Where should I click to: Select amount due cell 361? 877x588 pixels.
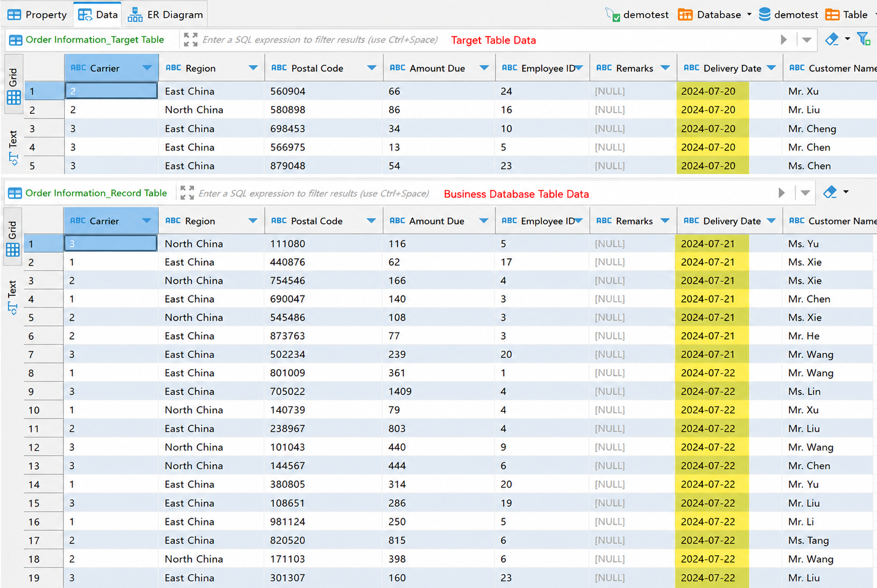coord(440,373)
